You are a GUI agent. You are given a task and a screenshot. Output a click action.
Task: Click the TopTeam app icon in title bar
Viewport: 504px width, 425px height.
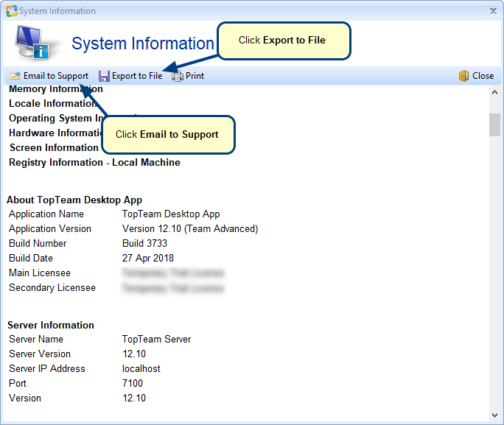11,11
